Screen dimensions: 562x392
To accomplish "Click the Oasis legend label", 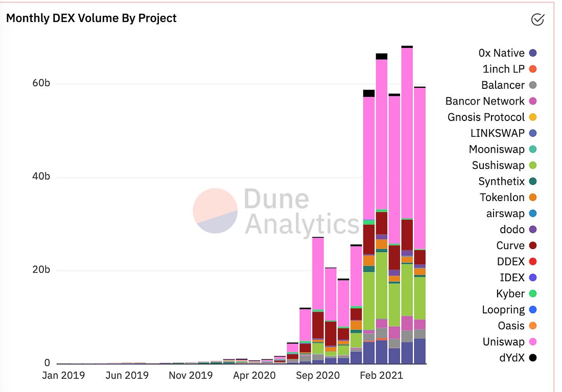I will 511,326.
